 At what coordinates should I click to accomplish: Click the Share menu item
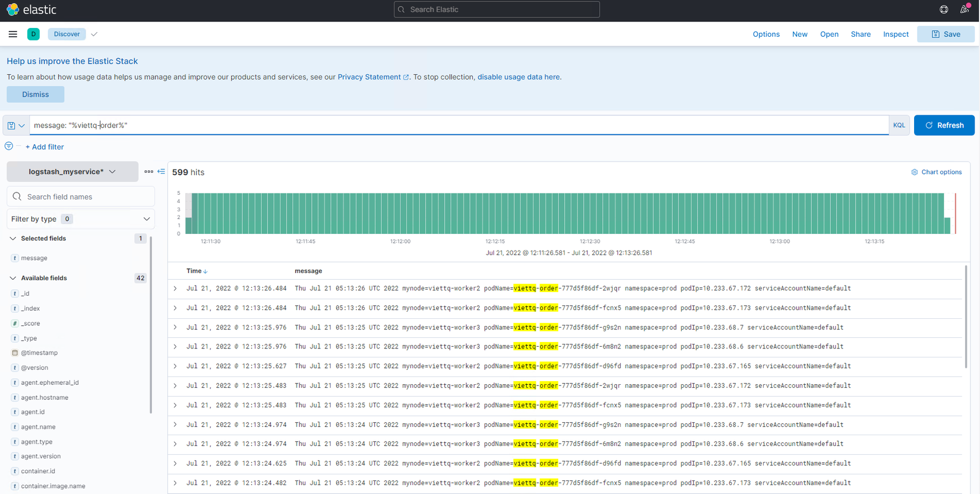pyautogui.click(x=860, y=34)
